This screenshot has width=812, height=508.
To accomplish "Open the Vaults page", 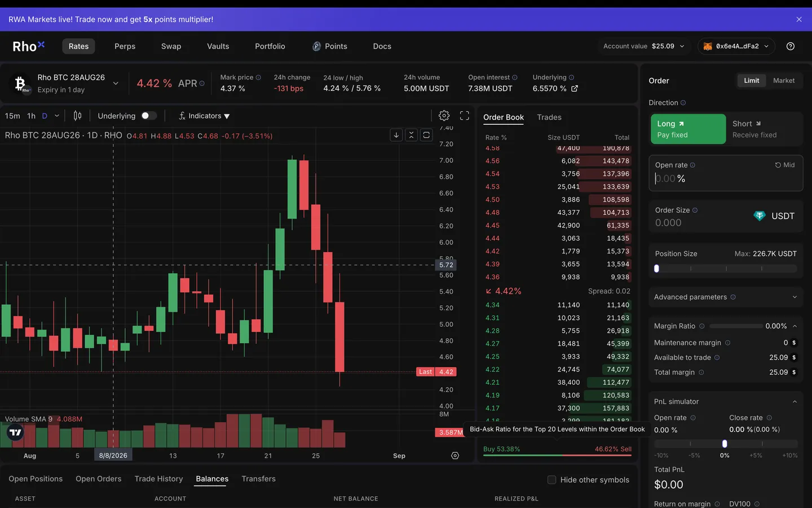I will [218, 46].
